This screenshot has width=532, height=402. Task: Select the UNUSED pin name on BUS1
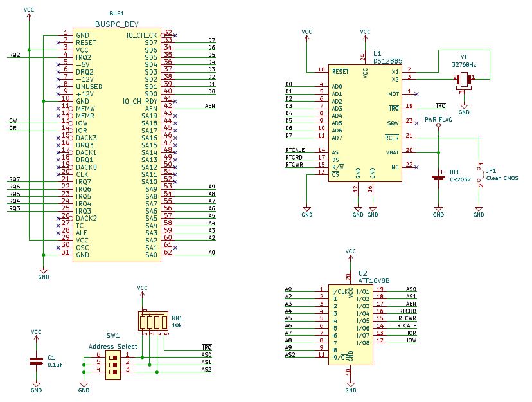[x=89, y=87]
